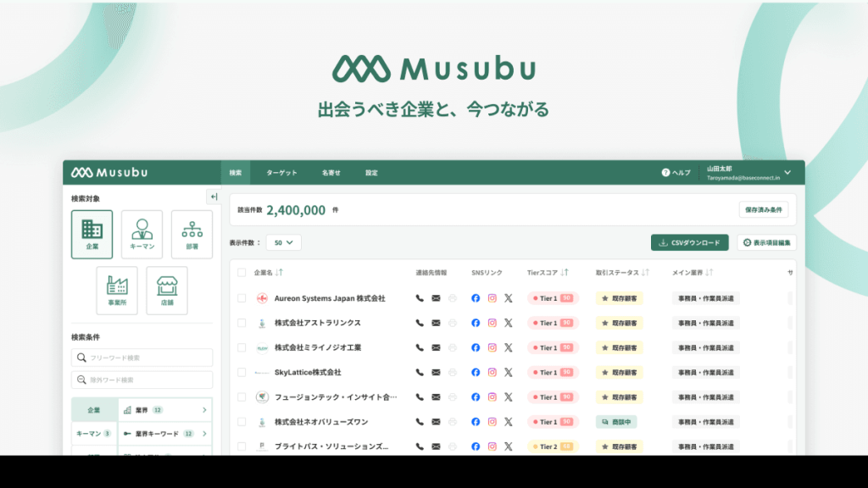Check the フュージョンテック・インサイト row checkbox
868x488 pixels.
click(x=242, y=396)
